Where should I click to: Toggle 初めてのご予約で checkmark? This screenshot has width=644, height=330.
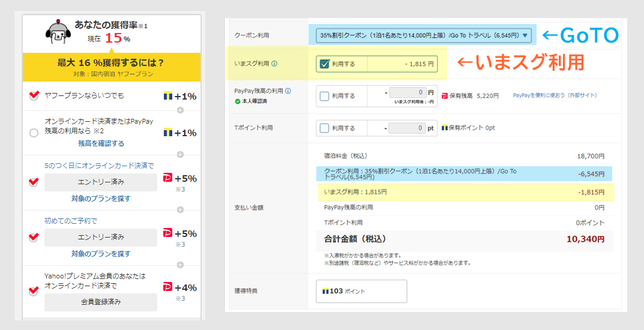tap(34, 237)
